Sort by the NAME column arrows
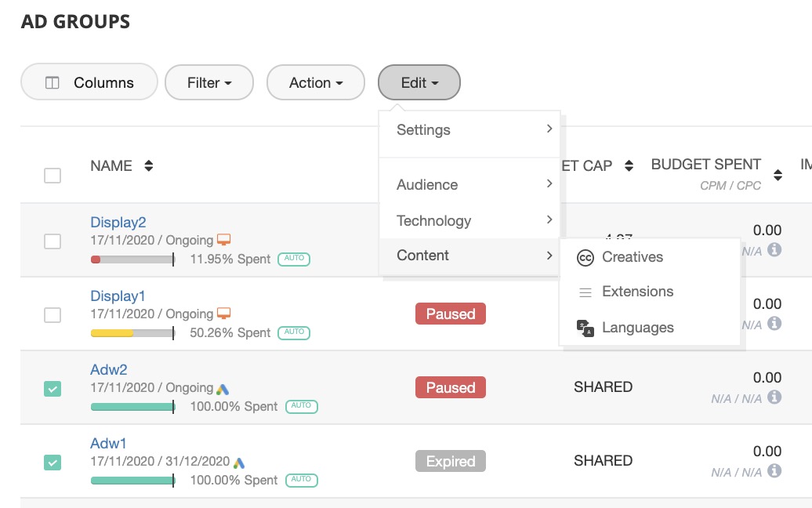Image resolution: width=812 pixels, height=508 pixels. coord(149,166)
